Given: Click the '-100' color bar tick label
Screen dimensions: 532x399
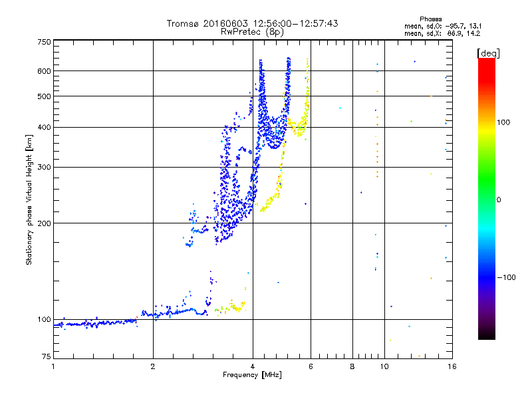Looking at the screenshot, I should [x=506, y=277].
